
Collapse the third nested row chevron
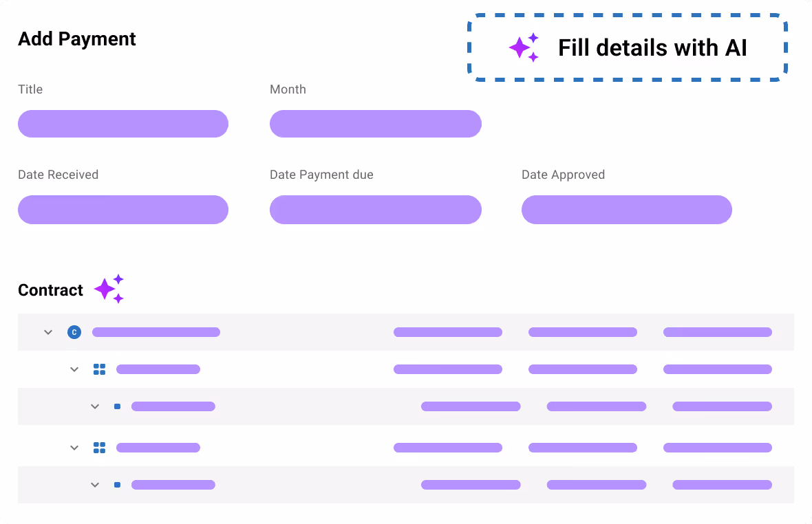95,406
